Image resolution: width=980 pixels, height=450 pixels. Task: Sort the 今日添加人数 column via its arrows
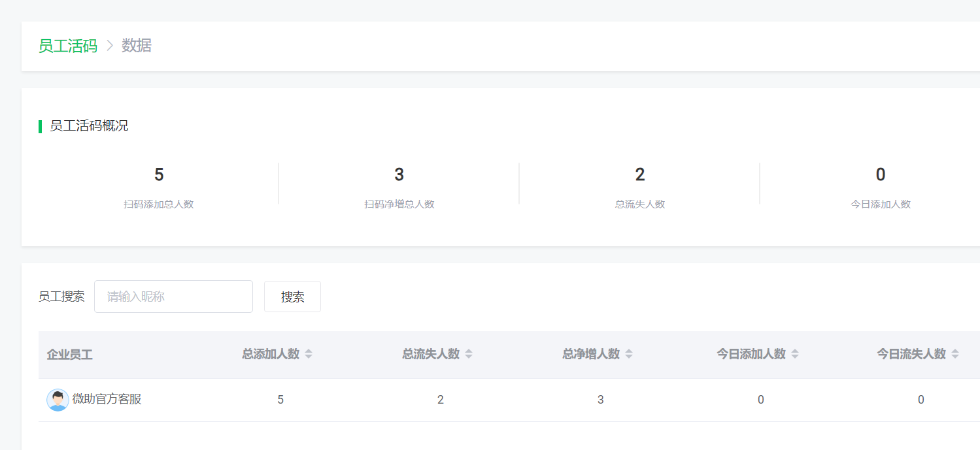click(x=795, y=354)
